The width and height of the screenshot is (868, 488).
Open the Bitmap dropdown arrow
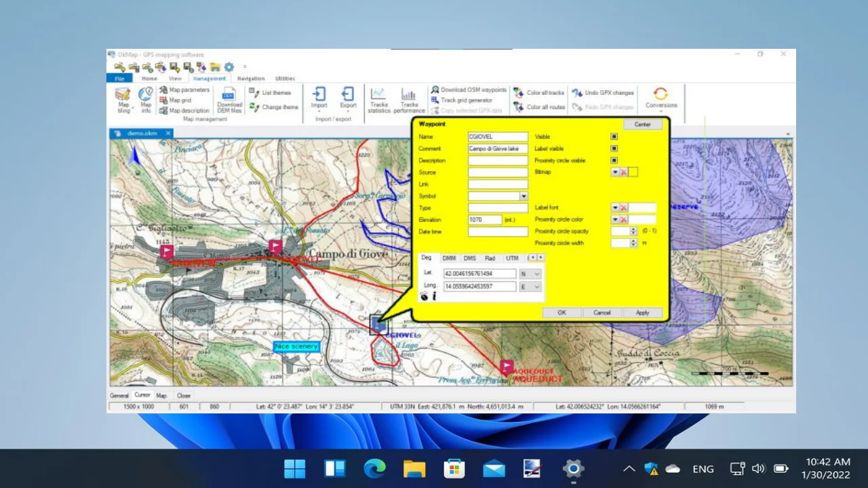tap(615, 172)
